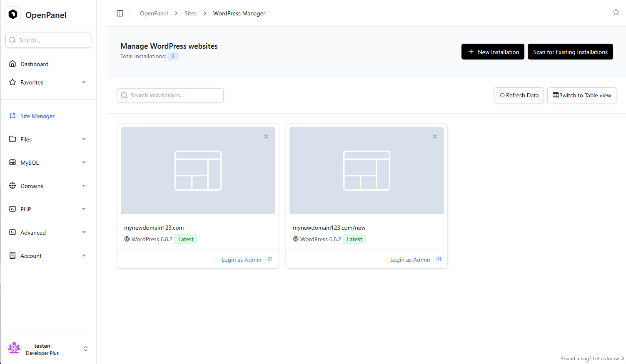The height and width of the screenshot is (364, 626).
Task: Click the OpenPanel logo icon
Action: 13,15
